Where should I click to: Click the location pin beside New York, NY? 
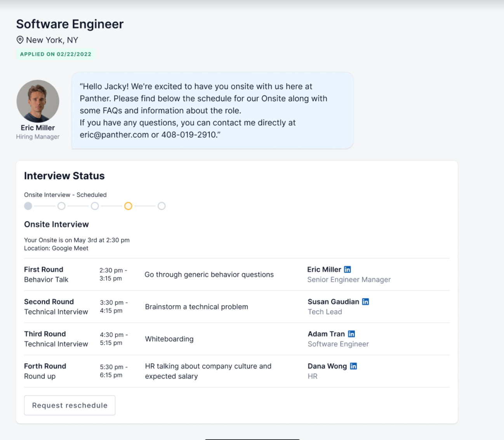coord(20,40)
